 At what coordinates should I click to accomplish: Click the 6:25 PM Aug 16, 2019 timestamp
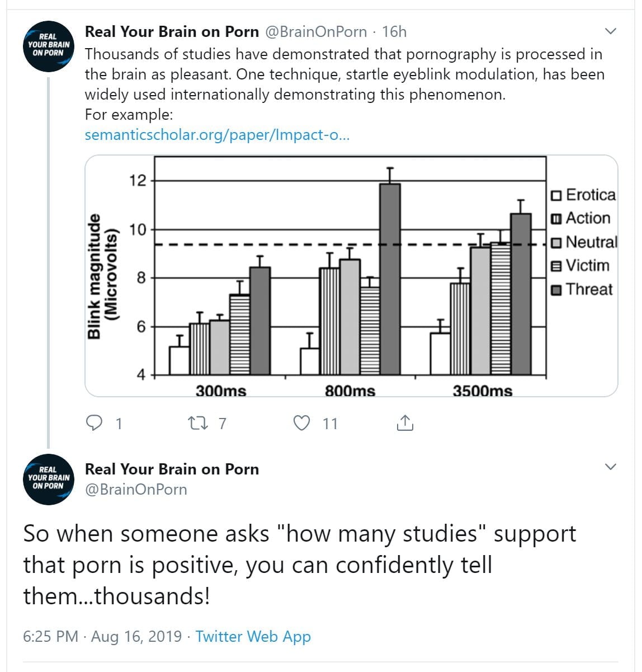click(x=102, y=636)
